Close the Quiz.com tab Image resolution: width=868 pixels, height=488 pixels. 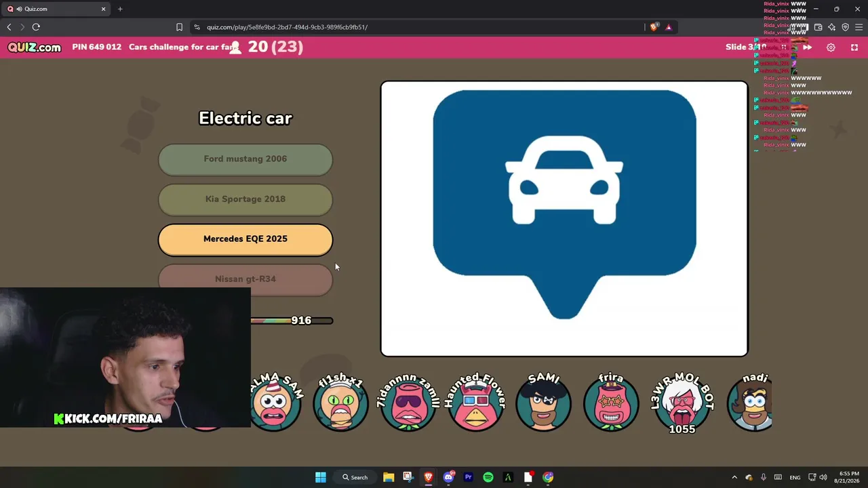103,9
